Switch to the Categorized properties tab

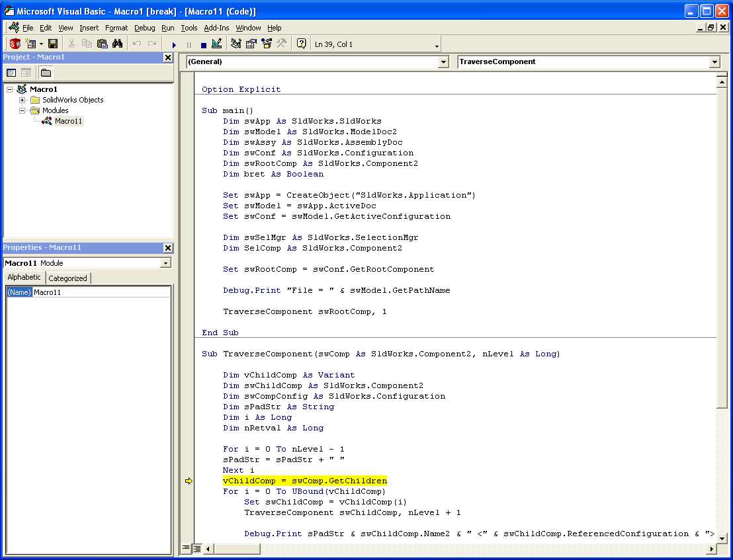[x=67, y=278]
